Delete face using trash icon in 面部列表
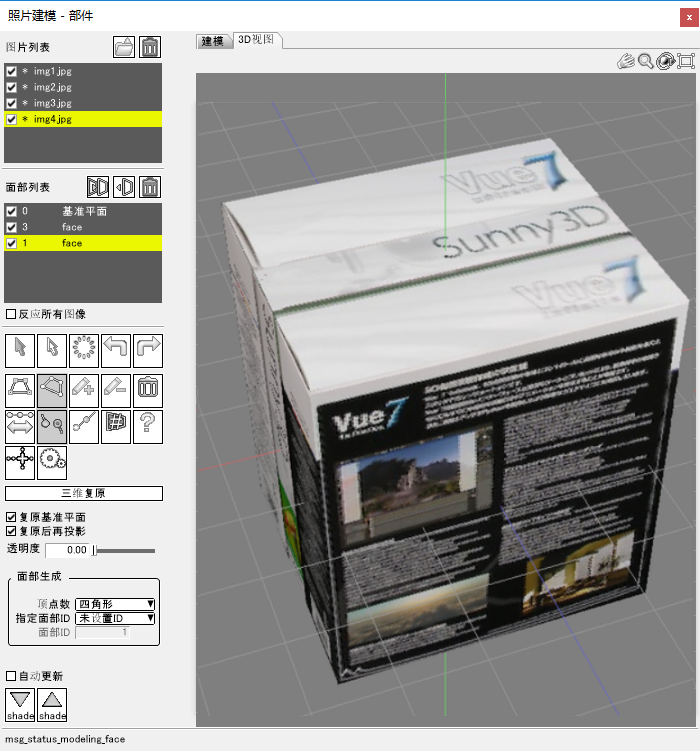Viewport: 700px width, 751px height. (x=150, y=187)
